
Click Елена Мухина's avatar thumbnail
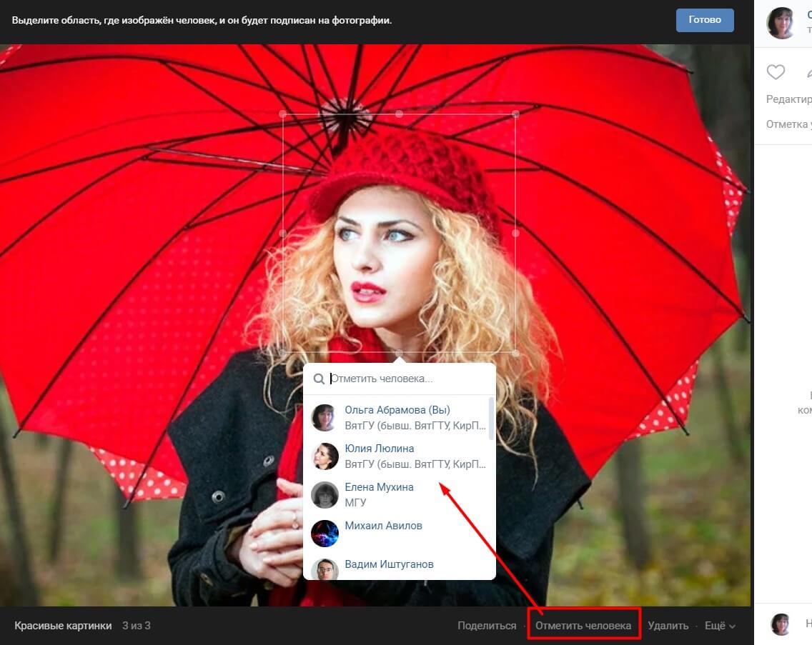coord(325,495)
